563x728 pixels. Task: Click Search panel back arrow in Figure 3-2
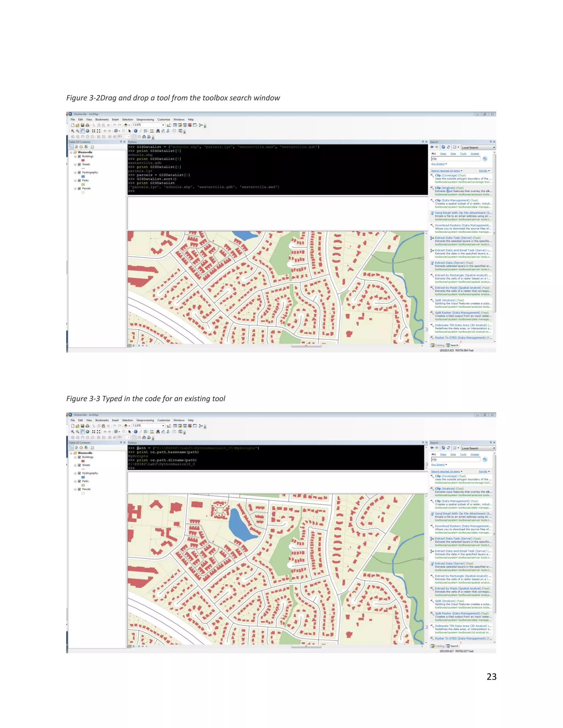(432, 147)
